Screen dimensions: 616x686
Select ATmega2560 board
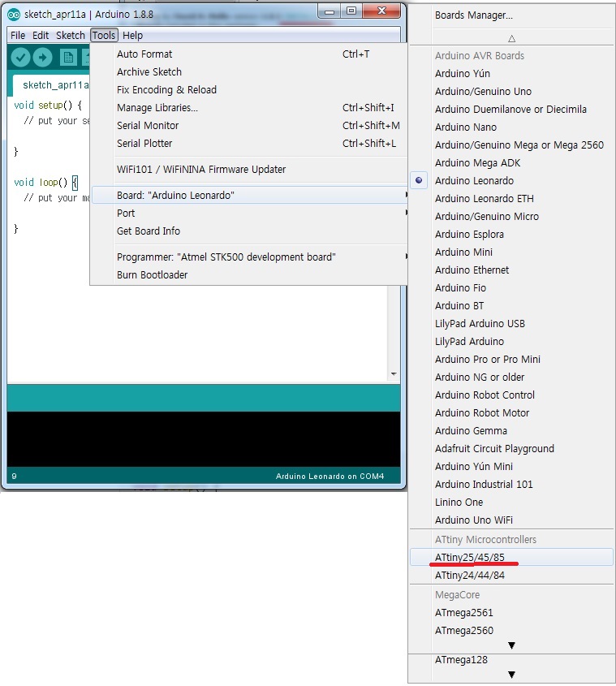pyautogui.click(x=511, y=631)
